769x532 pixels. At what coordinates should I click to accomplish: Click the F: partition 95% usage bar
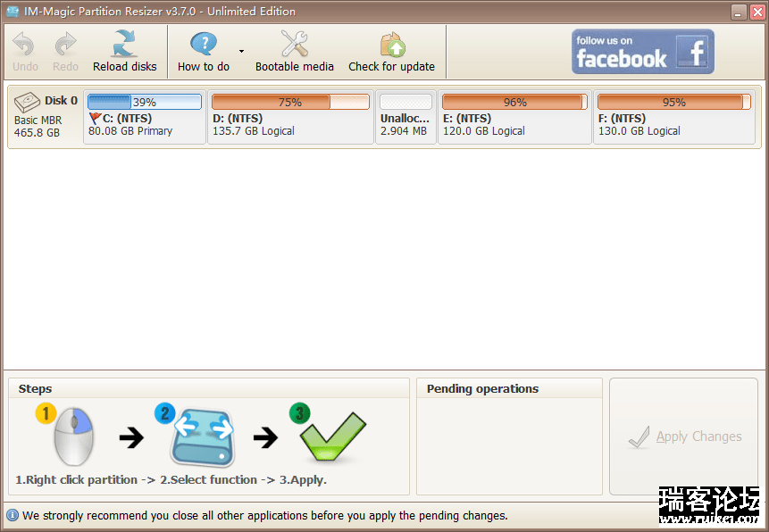(x=673, y=102)
